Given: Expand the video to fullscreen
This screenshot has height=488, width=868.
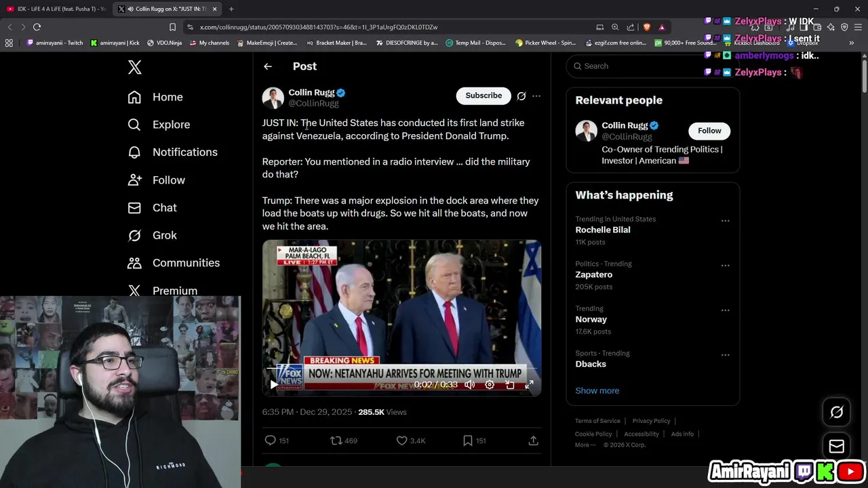Looking at the screenshot, I should coord(530,384).
